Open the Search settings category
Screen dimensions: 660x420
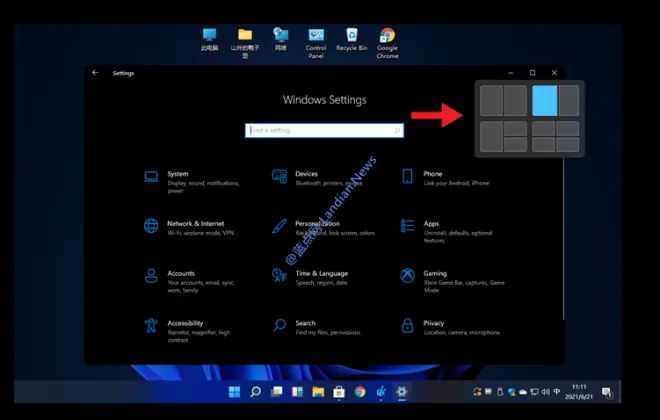click(x=316, y=327)
